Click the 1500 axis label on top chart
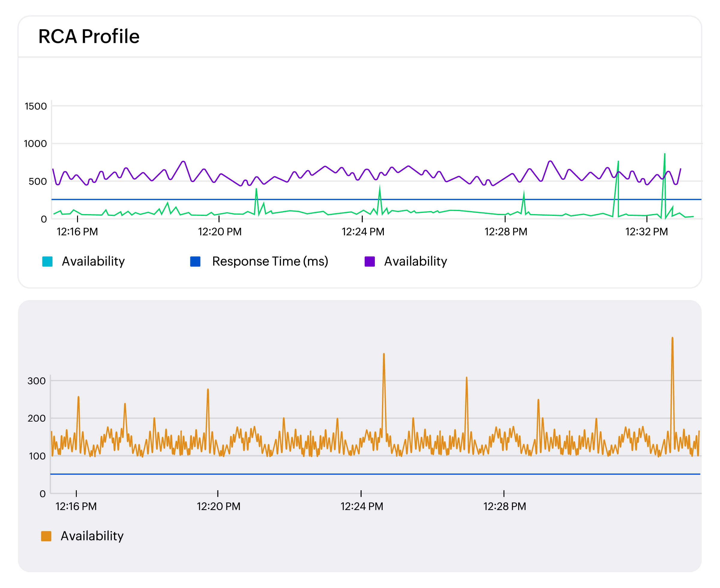720x588 pixels. click(x=36, y=106)
